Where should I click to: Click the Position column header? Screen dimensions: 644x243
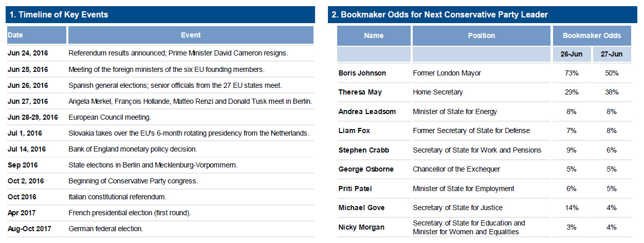[482, 36]
